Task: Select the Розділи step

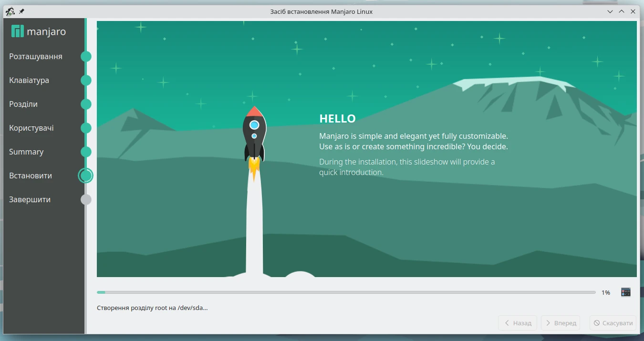Action: 23,104
